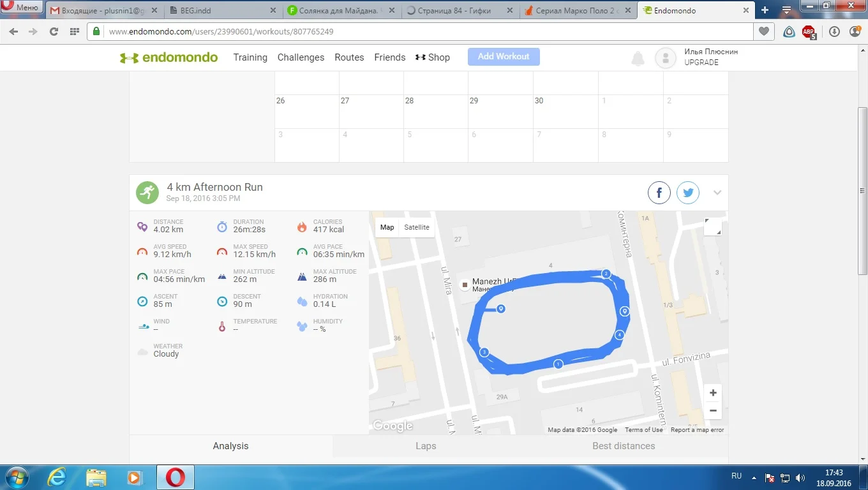Bookmark the page with the heart icon
This screenshot has height=490, width=868.
pyautogui.click(x=763, y=31)
